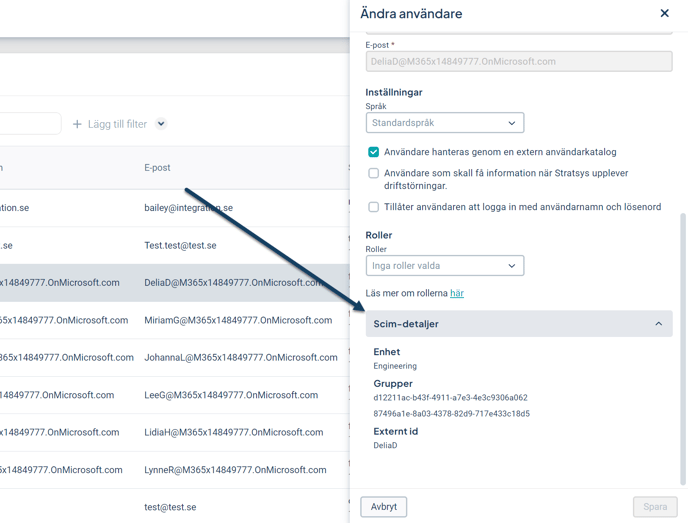688x523 pixels.
Task: Close the Ändra användare panel
Action: [664, 13]
